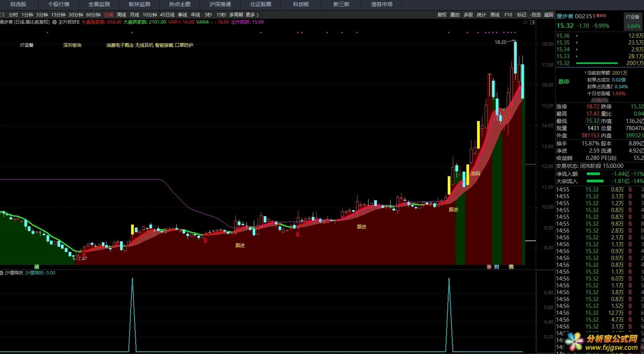This screenshot has height=354, width=644.
Task: Click 返回 to go back
Action: pos(549,15)
